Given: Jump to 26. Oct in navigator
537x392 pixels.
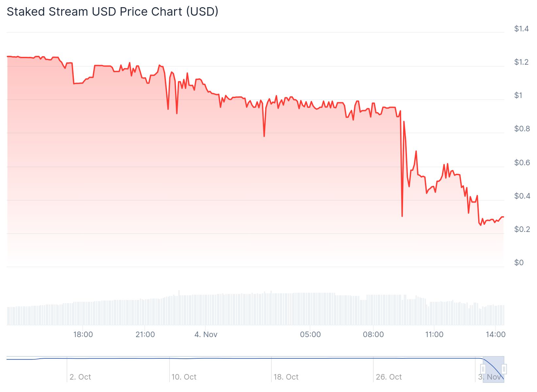Looking at the screenshot, I should (389, 377).
